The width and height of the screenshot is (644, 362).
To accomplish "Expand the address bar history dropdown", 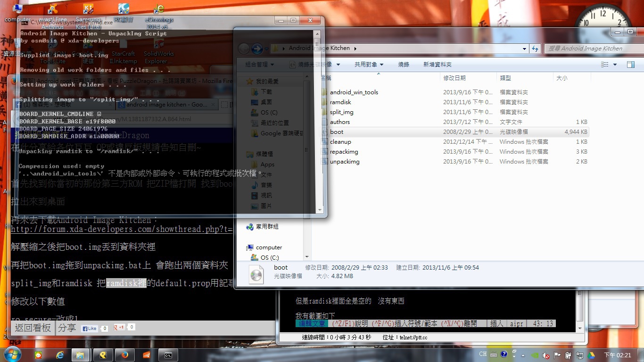I will point(525,48).
